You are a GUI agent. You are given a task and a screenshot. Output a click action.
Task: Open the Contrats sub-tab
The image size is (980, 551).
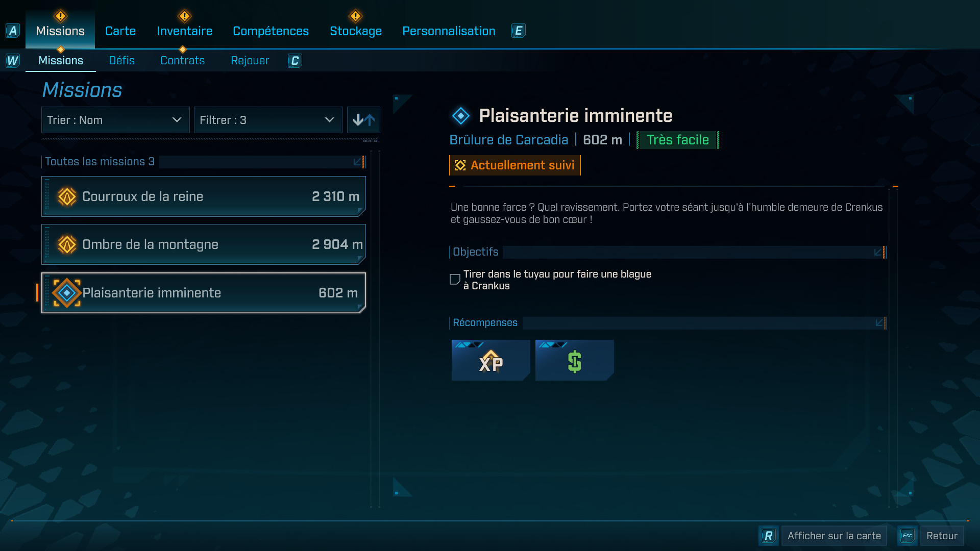click(182, 61)
